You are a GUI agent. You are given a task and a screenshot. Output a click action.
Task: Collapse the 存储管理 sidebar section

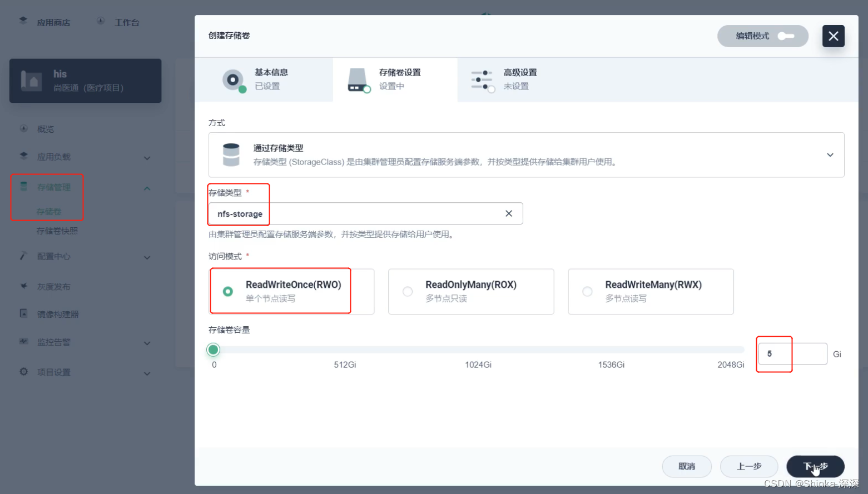pyautogui.click(x=147, y=188)
